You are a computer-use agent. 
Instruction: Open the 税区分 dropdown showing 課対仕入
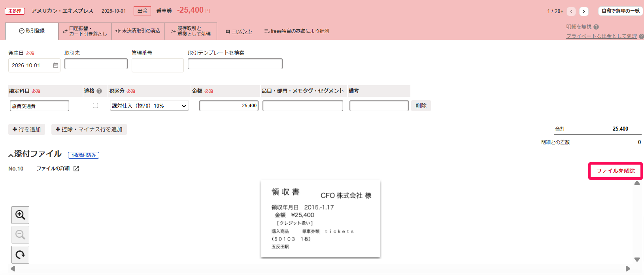149,106
